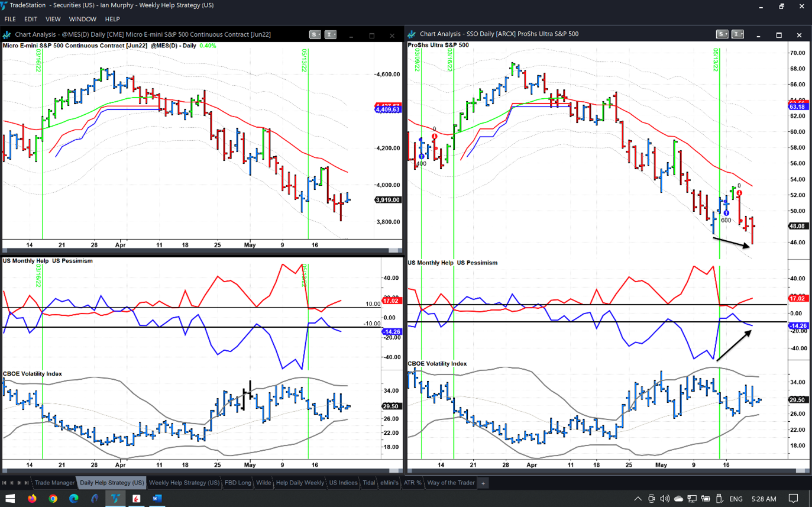Show hidden system tray icons
The height and width of the screenshot is (507, 812).
[x=638, y=499]
